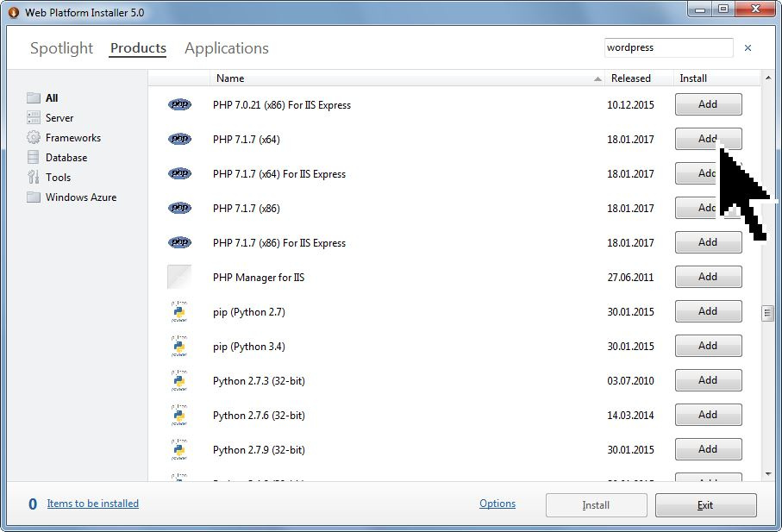This screenshot has width=782, height=532.
Task: Click the scrollbar down arrow
Action: tap(768, 474)
